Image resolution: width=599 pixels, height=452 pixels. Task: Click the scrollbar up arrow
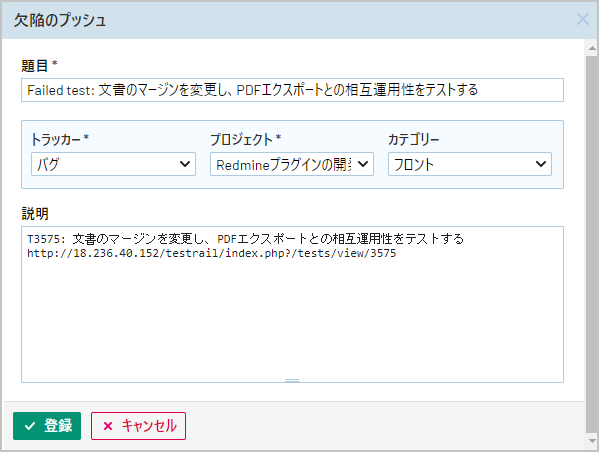(x=592, y=49)
